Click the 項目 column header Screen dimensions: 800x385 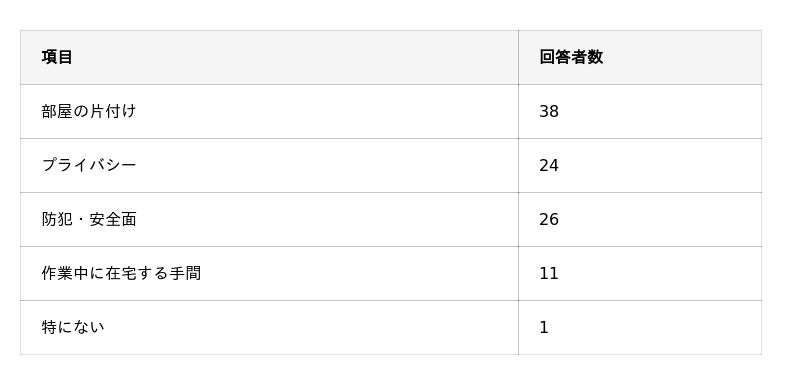click(269, 57)
